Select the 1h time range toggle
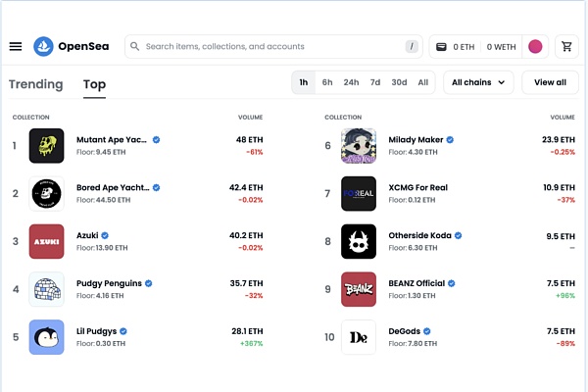The height and width of the screenshot is (392, 588). coord(304,82)
